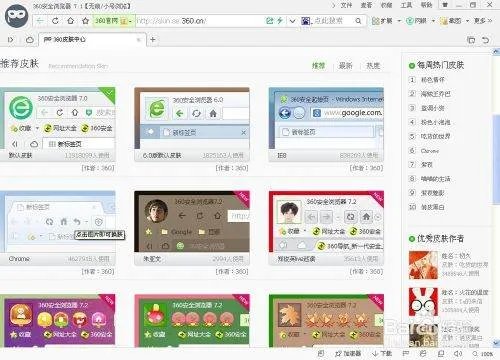The width and height of the screenshot is (500, 360).
Task: Expand 更多 more toolbar items
Action: (483, 21)
